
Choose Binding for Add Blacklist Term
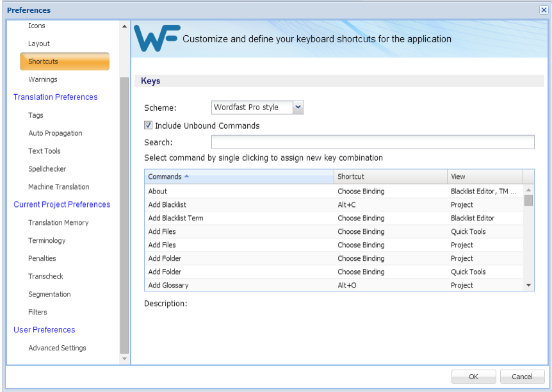coord(361,218)
